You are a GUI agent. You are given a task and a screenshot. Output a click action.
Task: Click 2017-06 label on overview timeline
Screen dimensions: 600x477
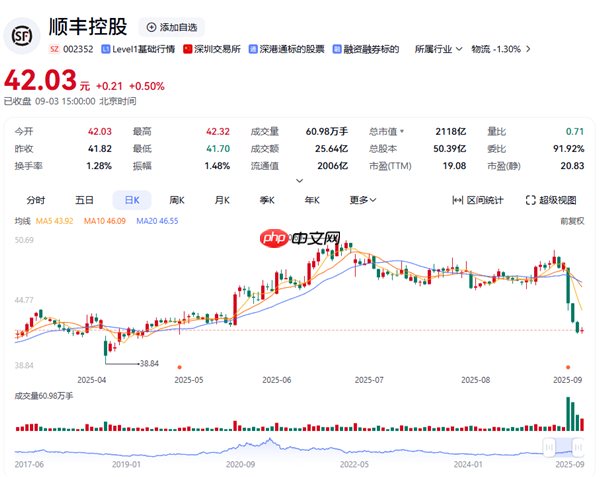click(29, 464)
